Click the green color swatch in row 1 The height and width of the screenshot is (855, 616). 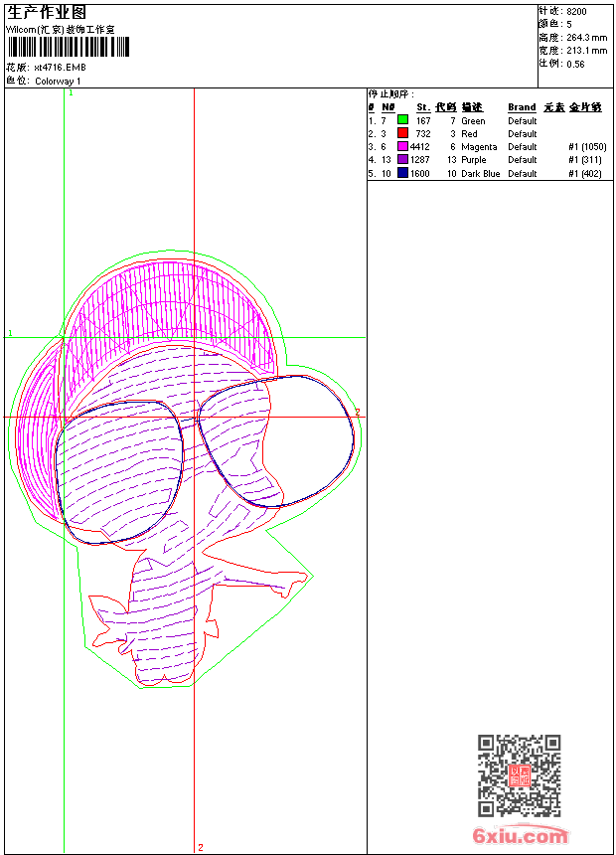[402, 120]
